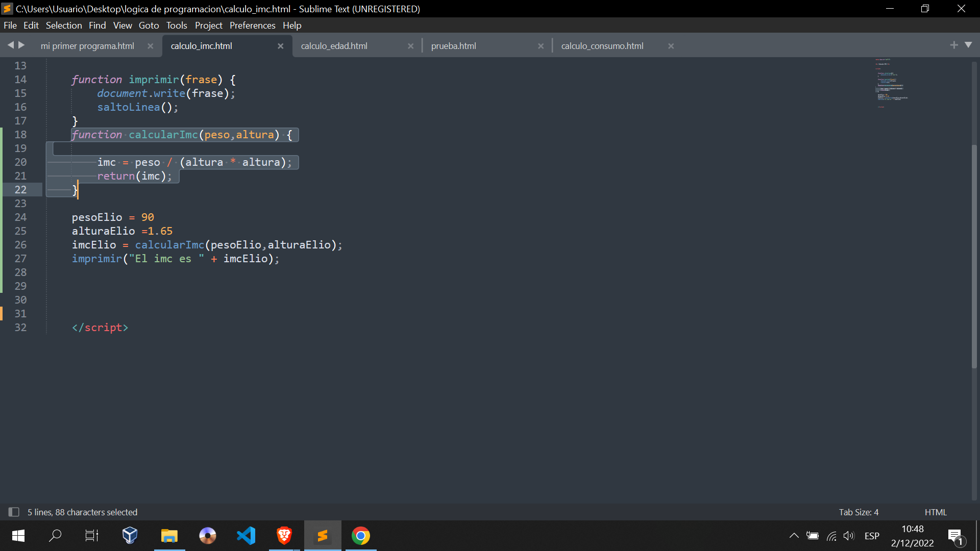This screenshot has width=980, height=551.
Task: Click the "El imc es " string
Action: [x=166, y=259]
